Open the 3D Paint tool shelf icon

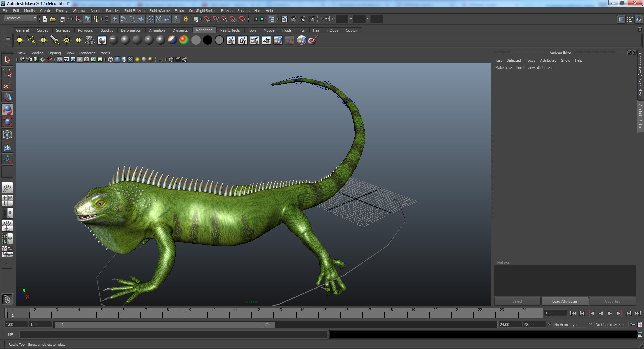(313, 40)
